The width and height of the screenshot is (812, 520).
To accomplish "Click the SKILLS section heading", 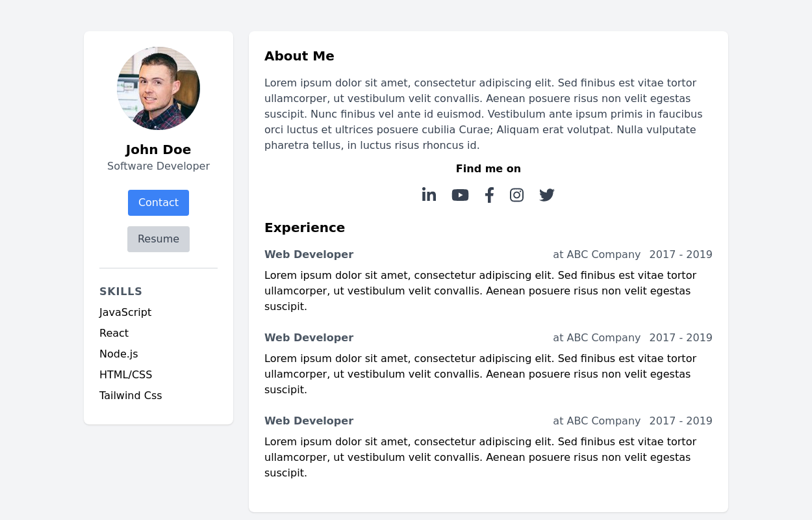I will coord(121,291).
